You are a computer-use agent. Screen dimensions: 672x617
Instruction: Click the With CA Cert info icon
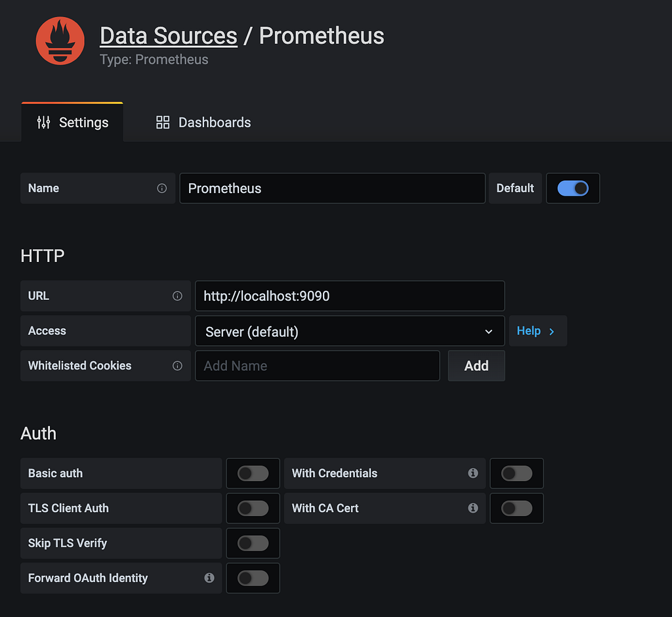(x=472, y=508)
